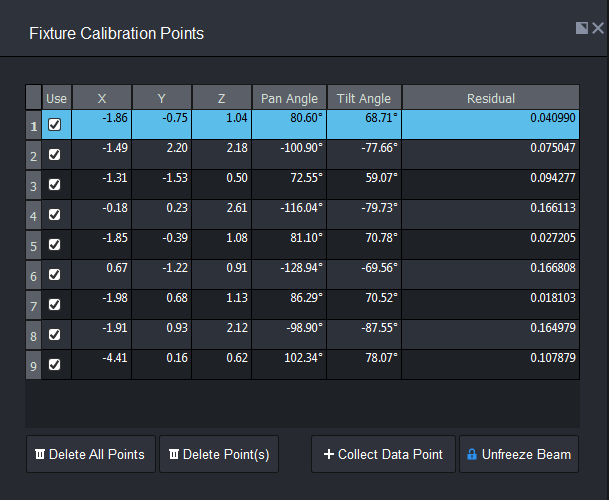Screen dimensions: 609x500
Task: Click the Pan Angle column header
Action: [x=289, y=98]
